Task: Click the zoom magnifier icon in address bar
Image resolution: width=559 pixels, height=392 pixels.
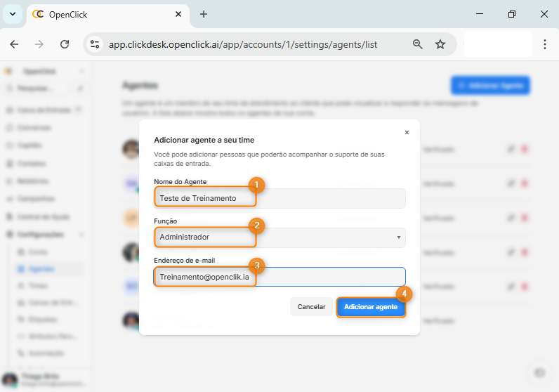Action: point(418,44)
